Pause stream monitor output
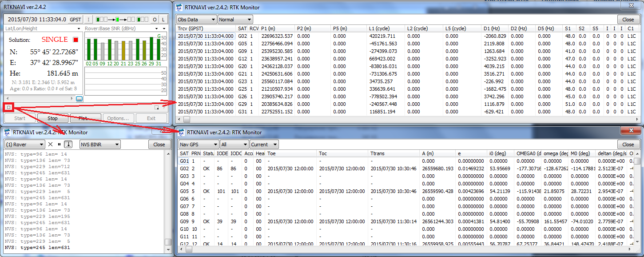This screenshot has height=257, width=644. point(59,145)
